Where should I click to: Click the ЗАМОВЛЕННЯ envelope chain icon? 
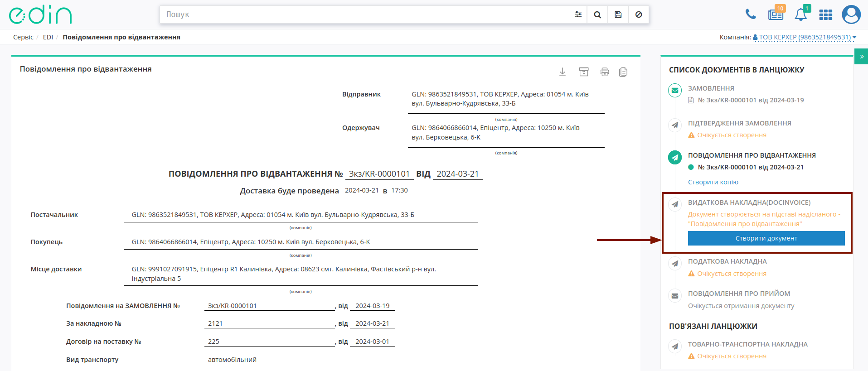(x=675, y=90)
